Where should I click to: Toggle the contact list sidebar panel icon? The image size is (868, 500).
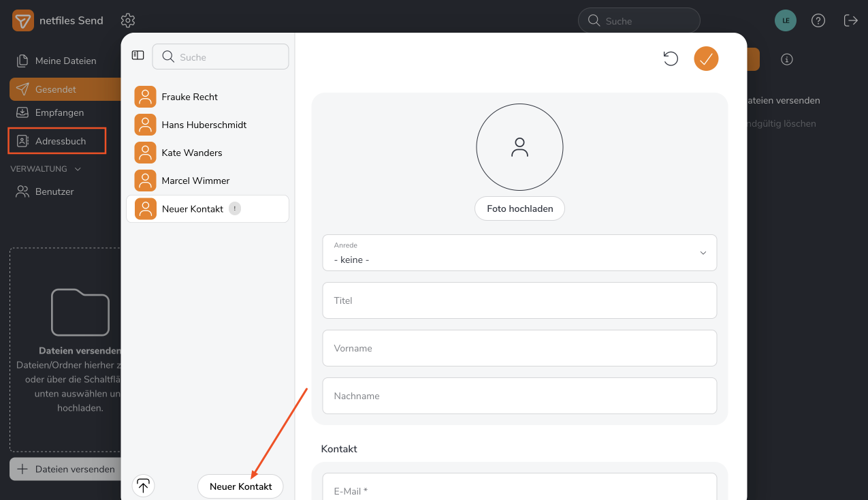138,56
